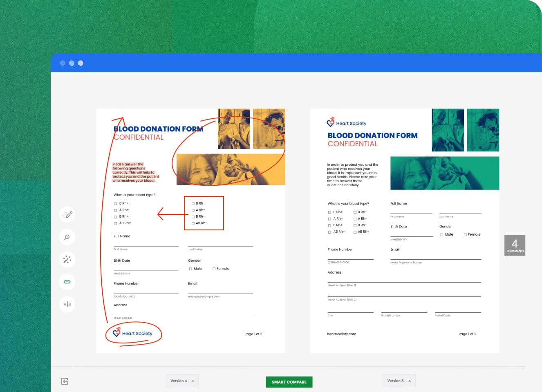542x392 pixels.
Task: Click the share link icon
Action: click(x=67, y=282)
